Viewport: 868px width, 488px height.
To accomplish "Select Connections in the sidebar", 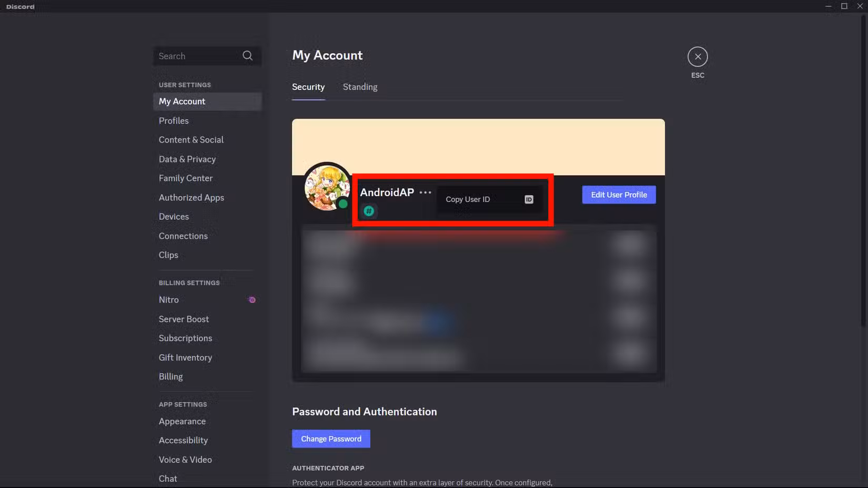I will point(183,236).
